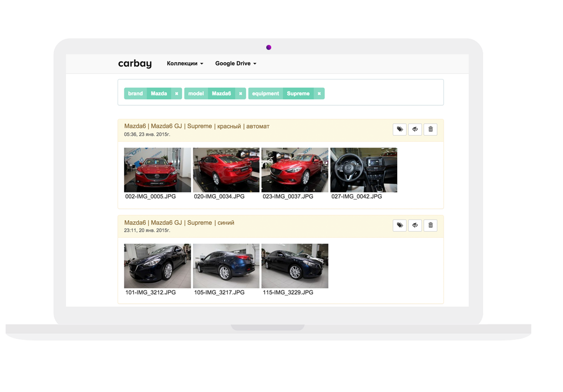
Task: Open the Mazda6 GJ Supreme красный автомат title
Action: click(x=197, y=126)
